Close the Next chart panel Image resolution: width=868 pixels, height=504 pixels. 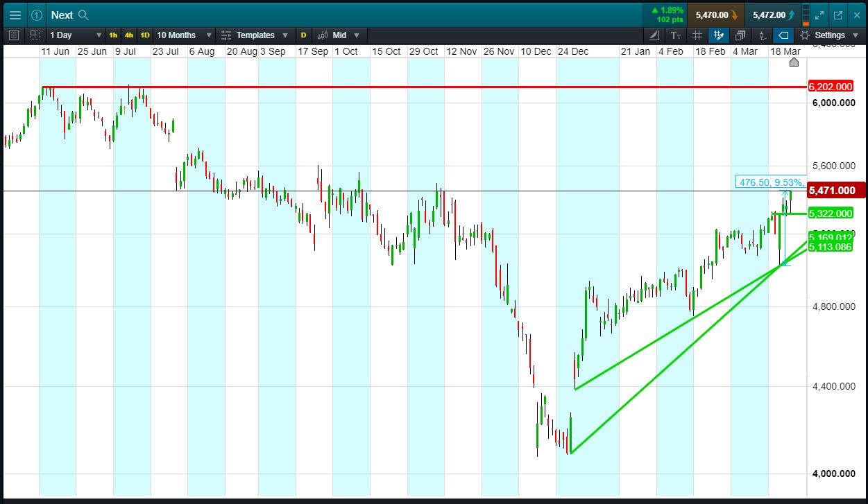pyautogui.click(x=856, y=15)
